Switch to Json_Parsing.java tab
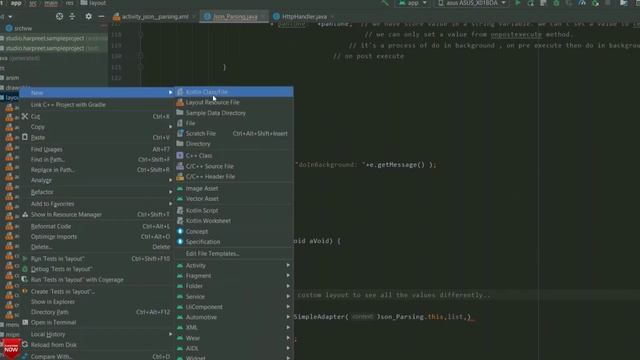This screenshot has width=640, height=360. [234, 17]
